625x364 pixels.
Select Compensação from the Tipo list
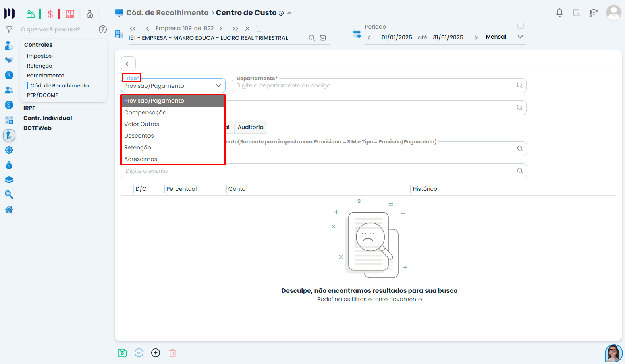tap(145, 112)
